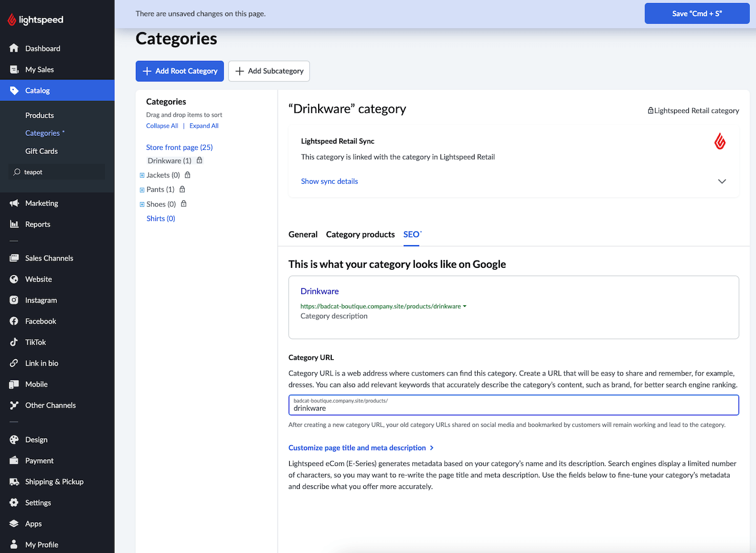
Task: Click the red Lightspeed Retail Sync logo
Action: point(720,141)
